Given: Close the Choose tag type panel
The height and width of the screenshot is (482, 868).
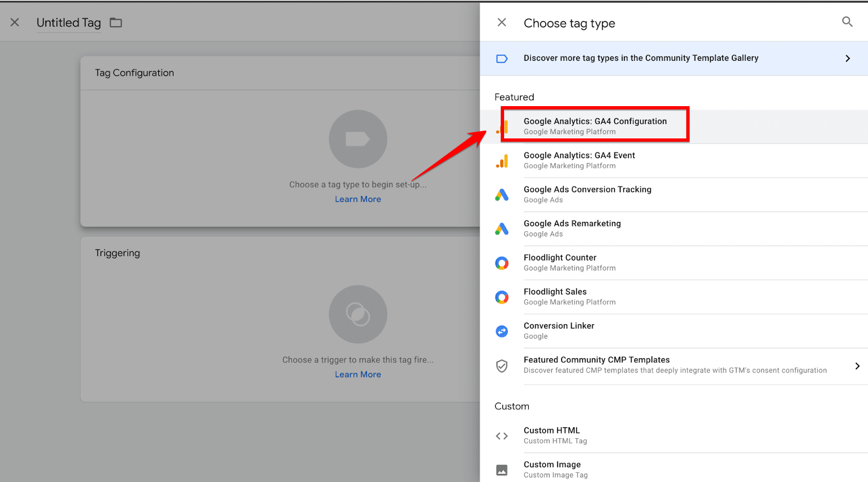Looking at the screenshot, I should 501,22.
